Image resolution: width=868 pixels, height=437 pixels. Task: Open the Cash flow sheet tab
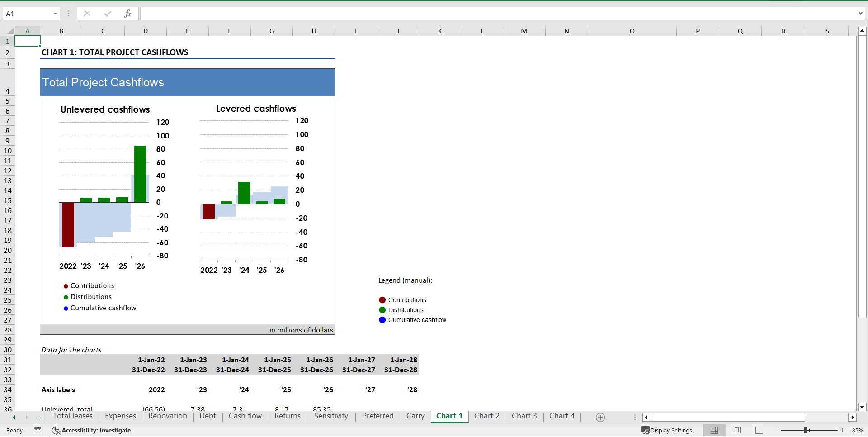click(245, 416)
